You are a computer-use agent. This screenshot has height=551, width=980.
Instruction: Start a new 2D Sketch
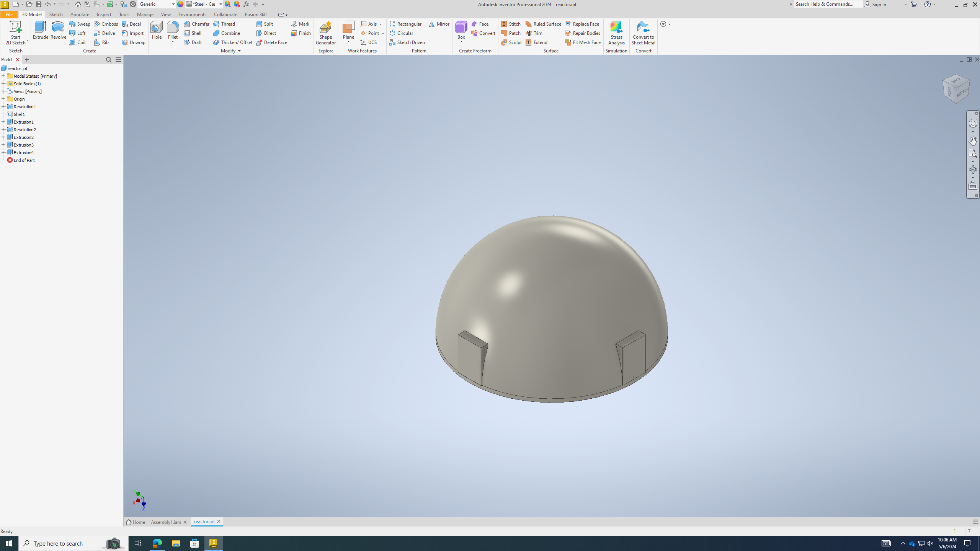pyautogui.click(x=15, y=33)
